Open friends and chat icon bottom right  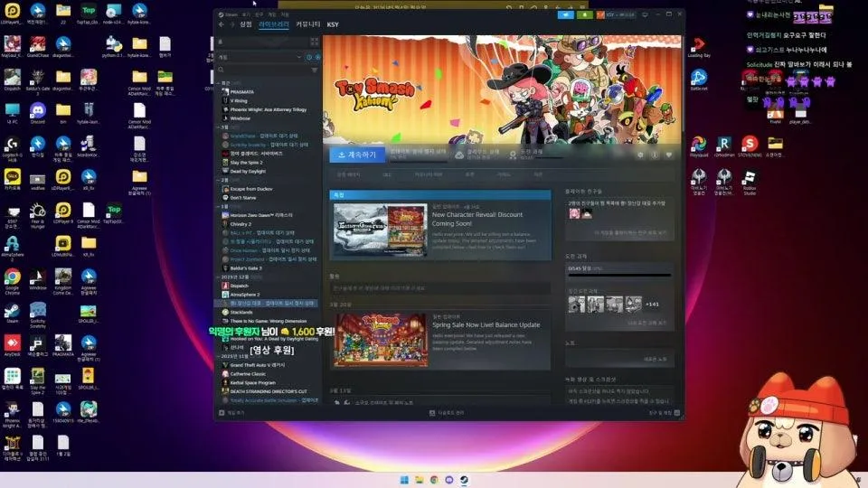(x=676, y=413)
